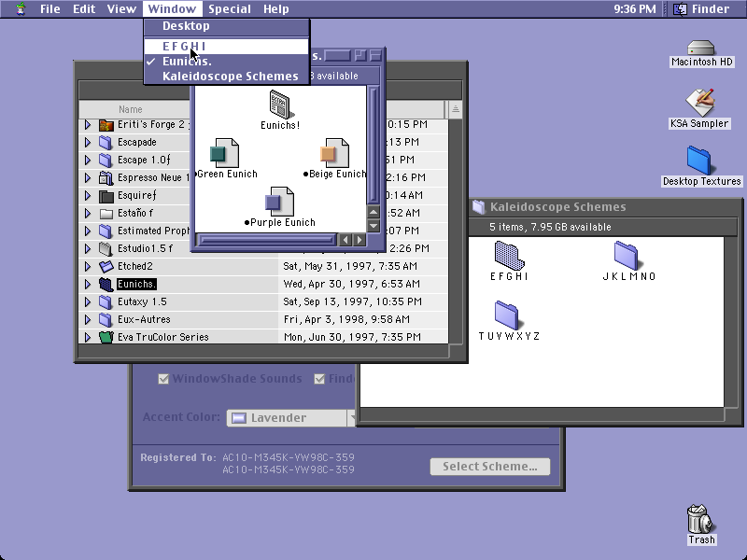Open the Edit menu
The height and width of the screenshot is (560, 747).
(84, 8)
